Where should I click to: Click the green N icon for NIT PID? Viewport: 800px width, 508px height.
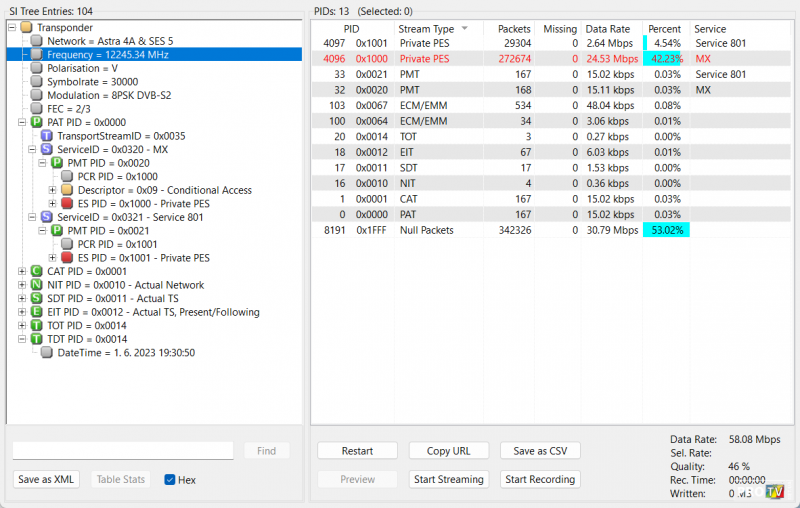coord(36,285)
